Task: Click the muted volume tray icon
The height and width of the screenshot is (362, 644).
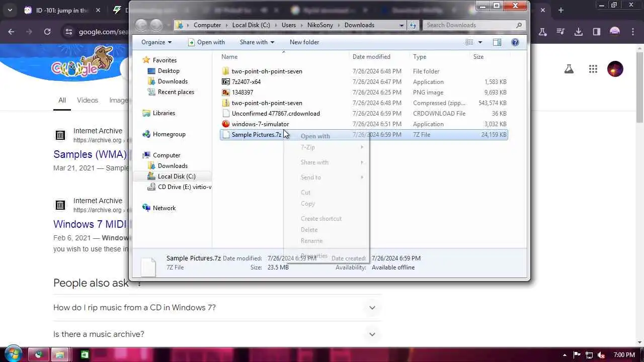Action: pos(601,355)
